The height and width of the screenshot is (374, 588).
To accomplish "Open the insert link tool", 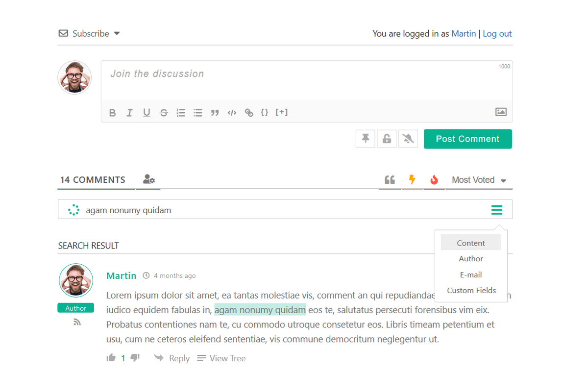I will (249, 112).
